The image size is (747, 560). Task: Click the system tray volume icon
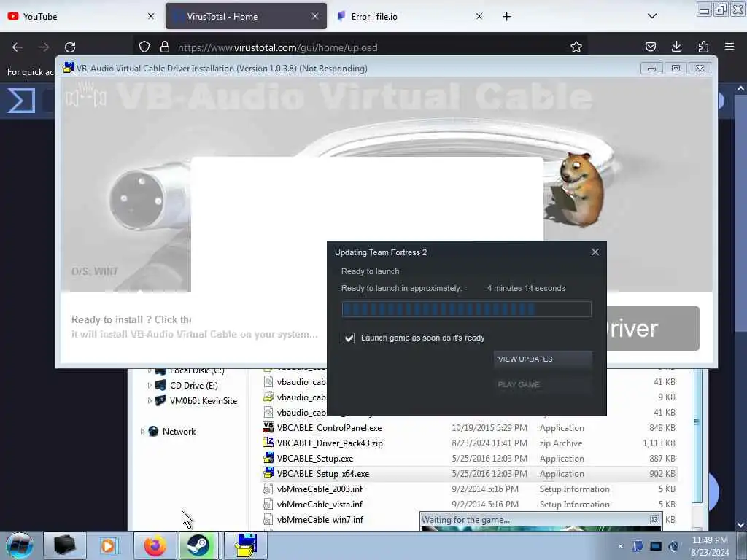click(x=673, y=546)
